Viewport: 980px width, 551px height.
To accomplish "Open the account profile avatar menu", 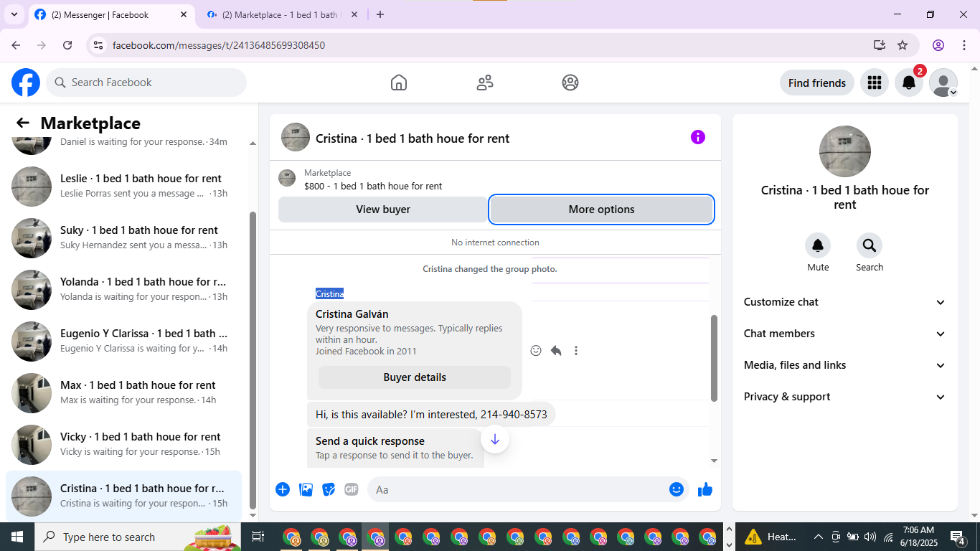I will (x=943, y=83).
